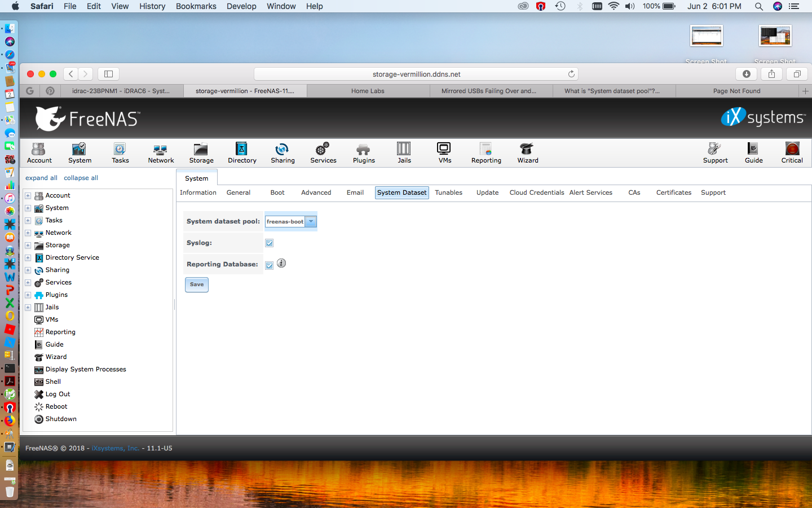Select the Cloud Credentials tab
Screen dimensions: 812x508
click(x=537, y=192)
